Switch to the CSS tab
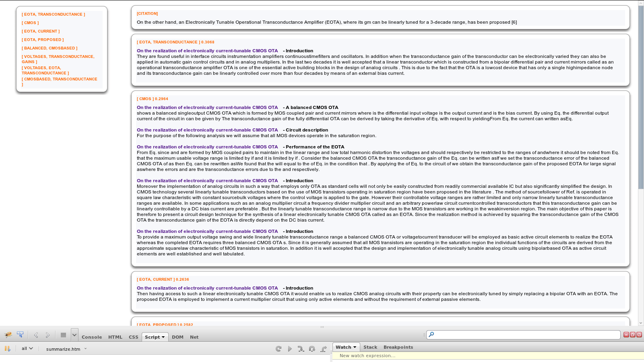This screenshot has height=362, width=644. (x=133, y=337)
